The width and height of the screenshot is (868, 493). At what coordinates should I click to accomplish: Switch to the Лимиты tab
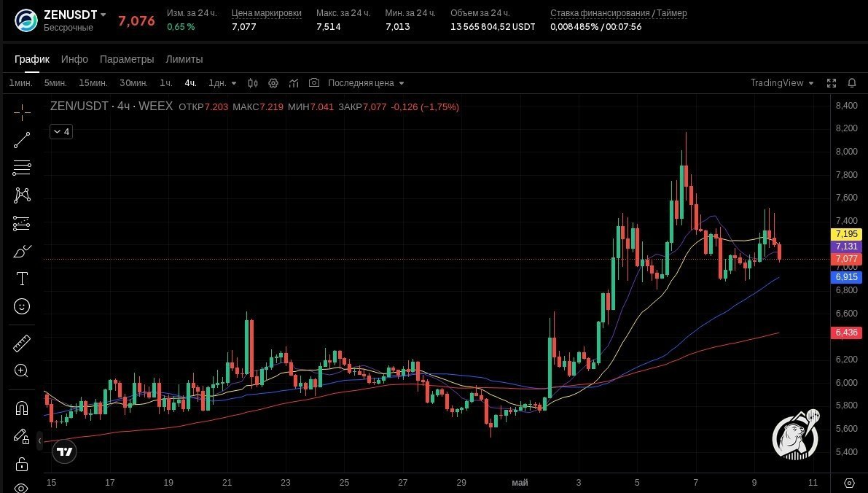[184, 59]
